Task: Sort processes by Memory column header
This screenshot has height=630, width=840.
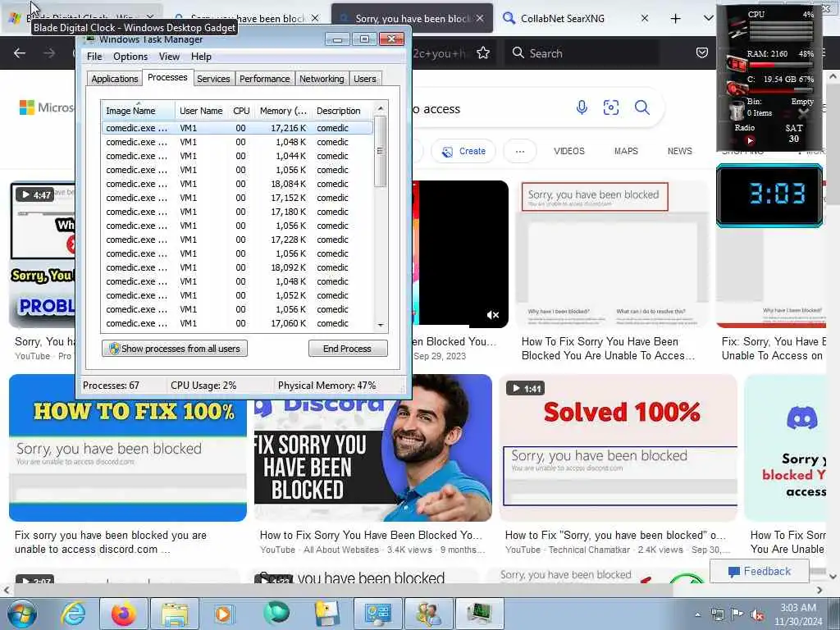Action: (283, 111)
